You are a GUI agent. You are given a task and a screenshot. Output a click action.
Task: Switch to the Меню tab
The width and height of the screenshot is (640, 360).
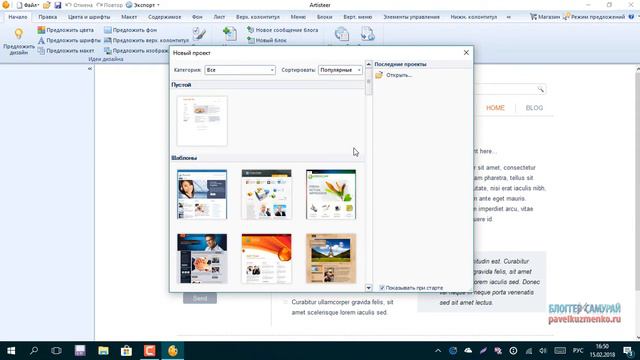298,17
